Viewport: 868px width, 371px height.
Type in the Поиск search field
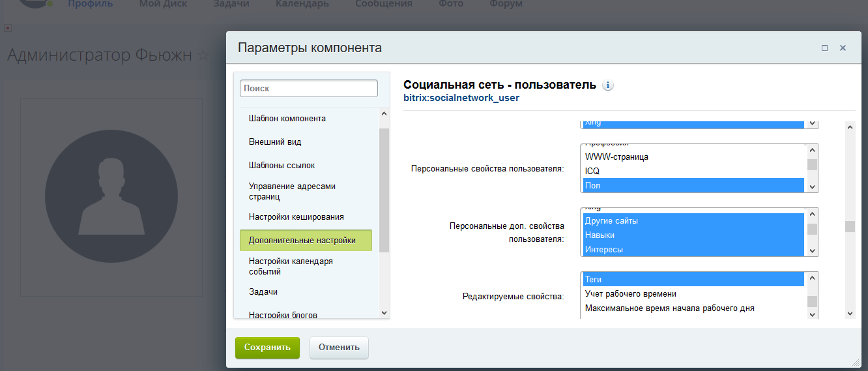[309, 88]
